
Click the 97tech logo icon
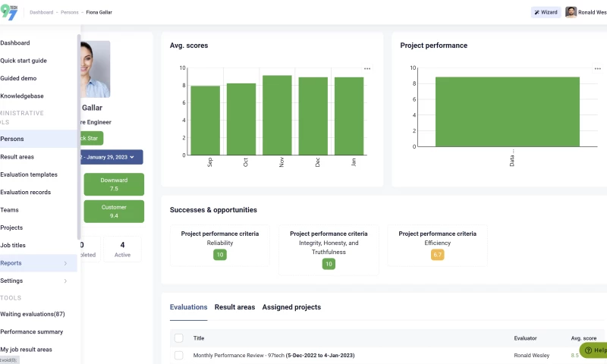pos(11,12)
